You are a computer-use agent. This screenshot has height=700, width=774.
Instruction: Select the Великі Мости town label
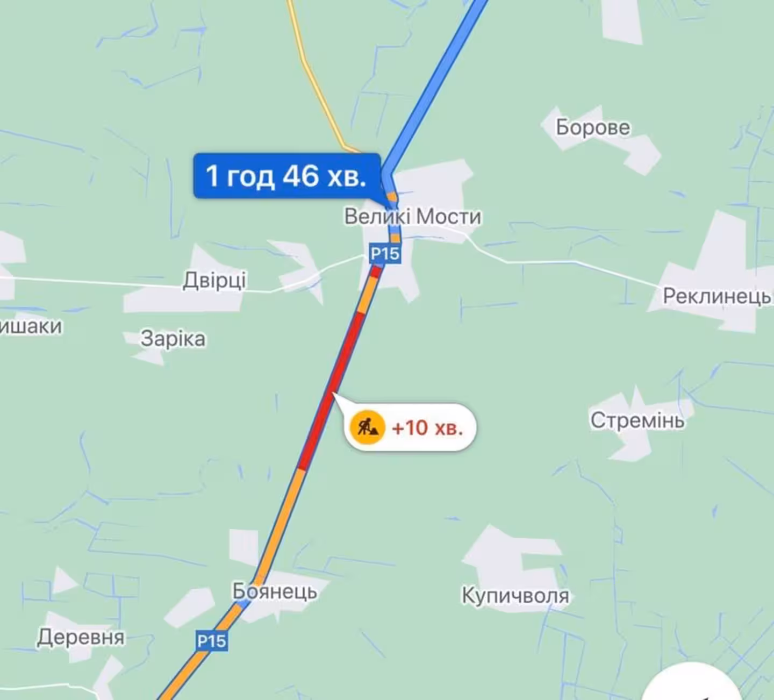(413, 217)
